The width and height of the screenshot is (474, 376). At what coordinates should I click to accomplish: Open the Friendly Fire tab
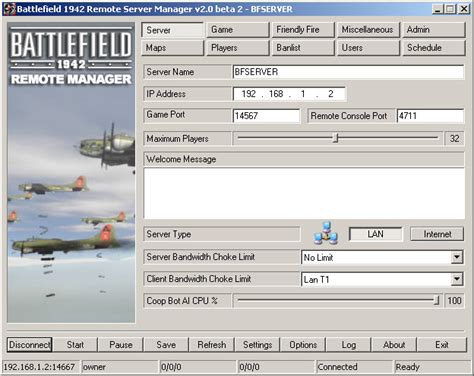coord(303,30)
